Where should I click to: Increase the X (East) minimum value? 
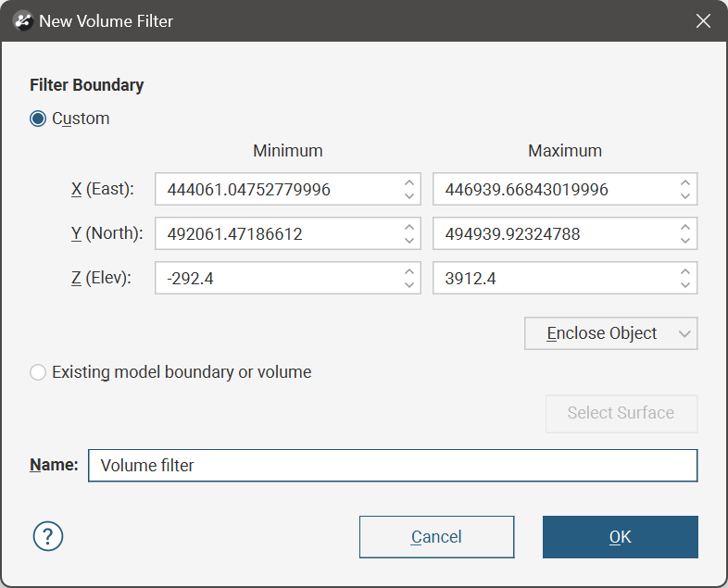click(409, 183)
